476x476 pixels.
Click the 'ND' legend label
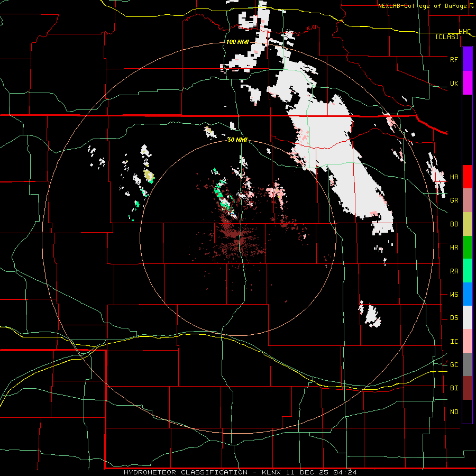point(454,412)
